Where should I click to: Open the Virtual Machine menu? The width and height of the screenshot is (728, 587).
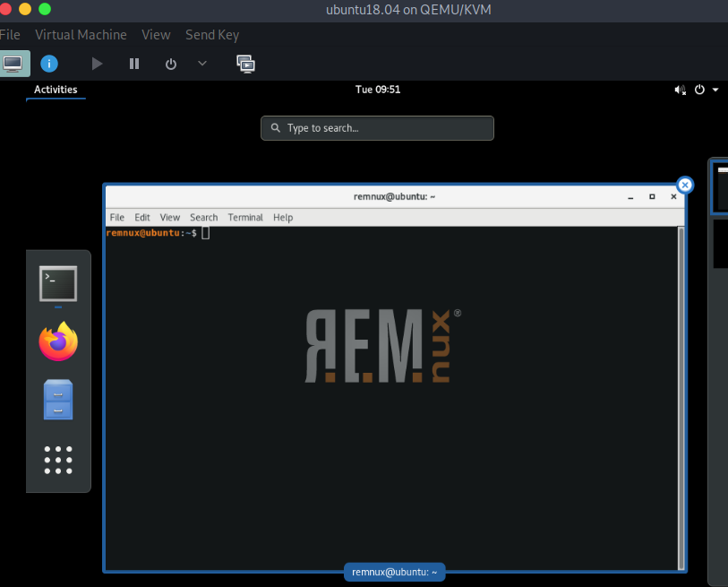tap(81, 35)
